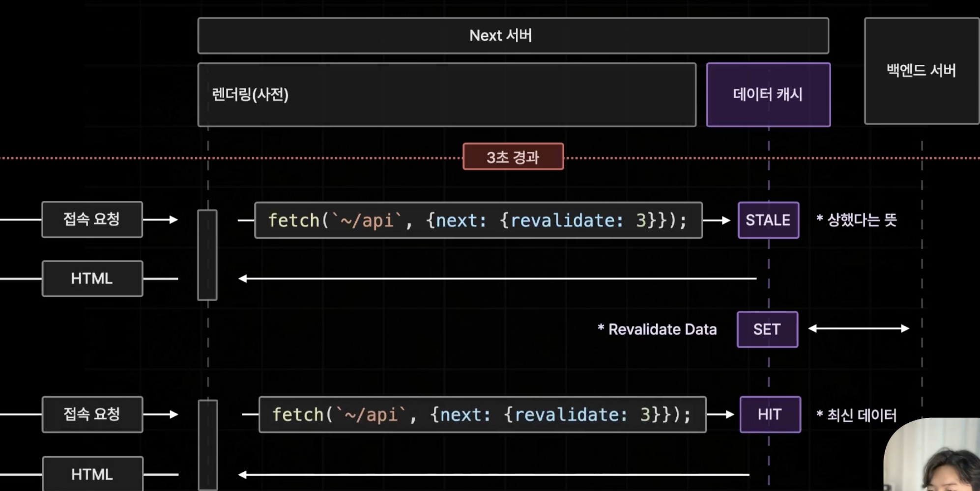Click the lower '접속 요청' box

coord(92,414)
